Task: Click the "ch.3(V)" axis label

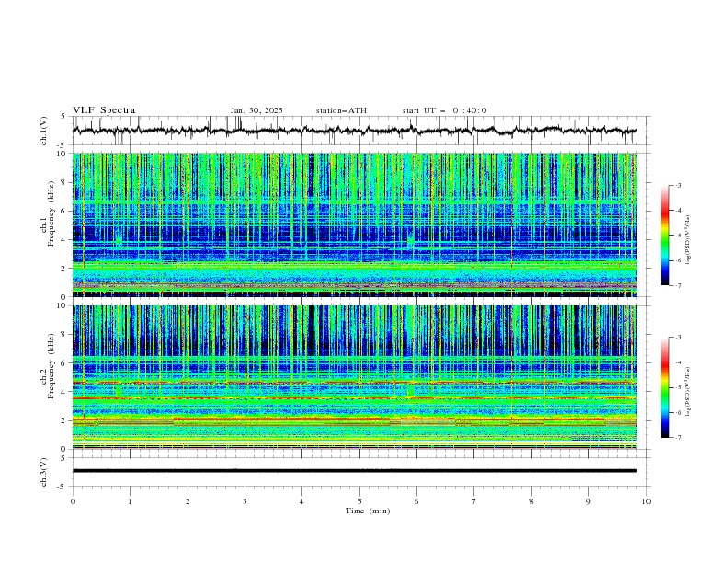Action: click(44, 472)
